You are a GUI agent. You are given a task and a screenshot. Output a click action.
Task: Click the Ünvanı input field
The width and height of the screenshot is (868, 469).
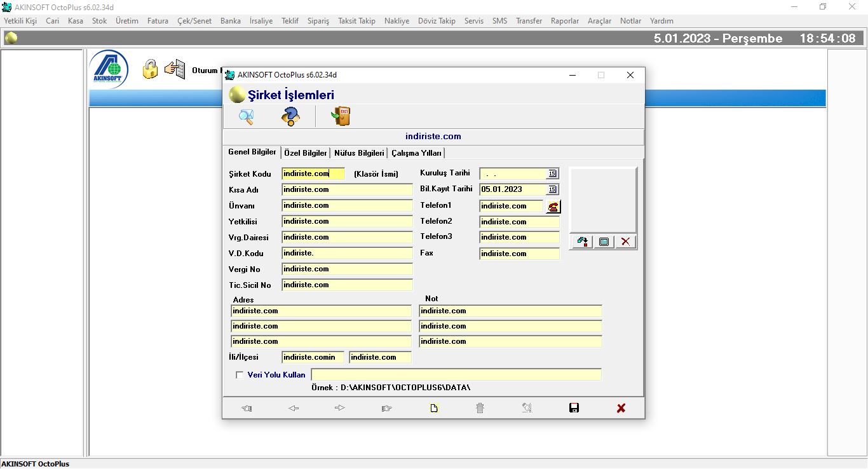point(348,205)
